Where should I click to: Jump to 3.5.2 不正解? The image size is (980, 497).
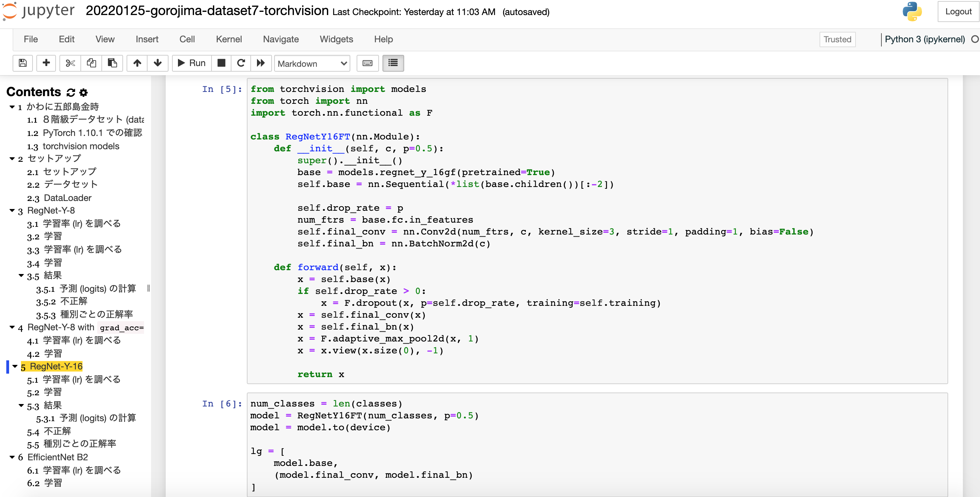[x=62, y=301]
